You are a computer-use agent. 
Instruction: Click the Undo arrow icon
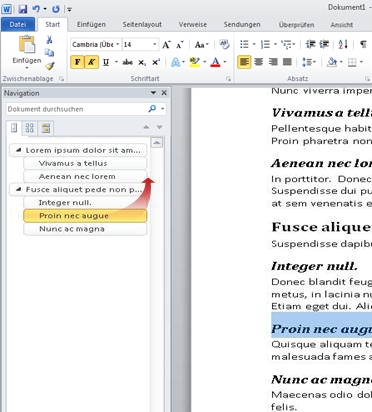click(x=36, y=9)
